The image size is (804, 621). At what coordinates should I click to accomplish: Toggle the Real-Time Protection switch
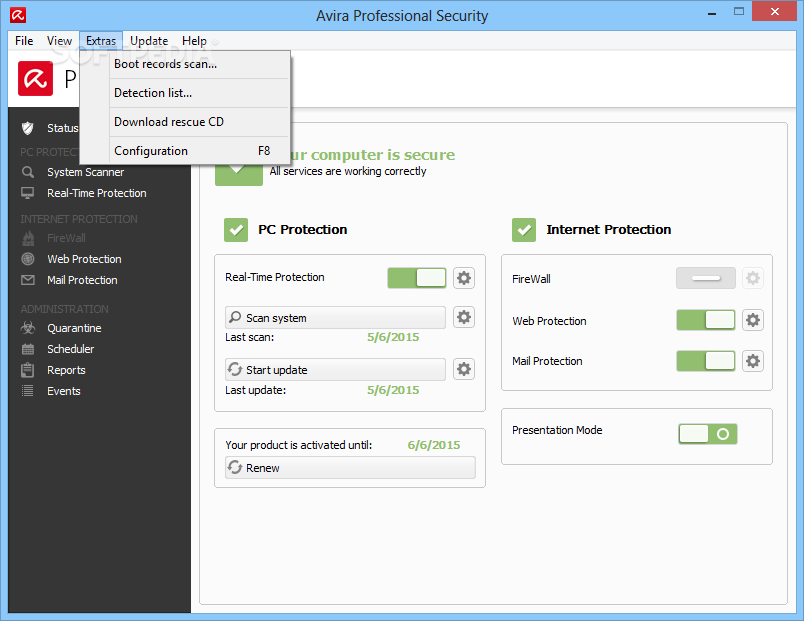[x=417, y=278]
